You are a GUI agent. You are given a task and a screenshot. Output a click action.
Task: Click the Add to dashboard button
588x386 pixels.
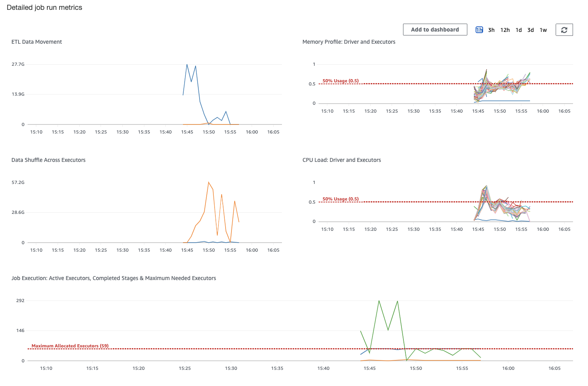(435, 30)
